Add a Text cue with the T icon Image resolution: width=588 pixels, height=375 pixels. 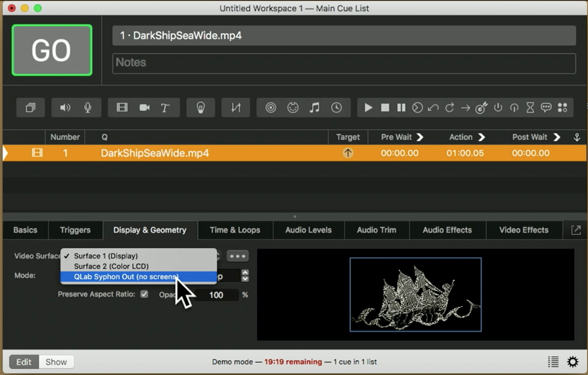(x=165, y=108)
